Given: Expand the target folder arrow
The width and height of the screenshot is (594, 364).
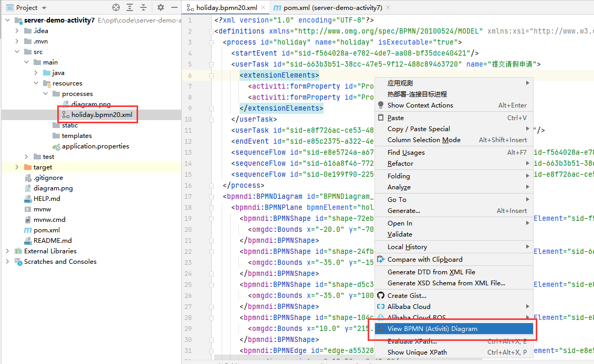Looking at the screenshot, I should tap(17, 167).
